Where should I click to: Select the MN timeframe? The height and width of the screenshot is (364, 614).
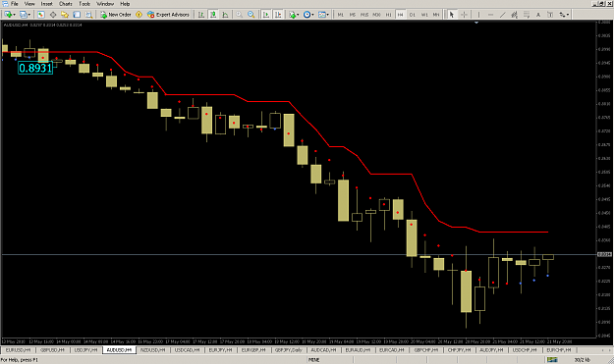coord(436,15)
